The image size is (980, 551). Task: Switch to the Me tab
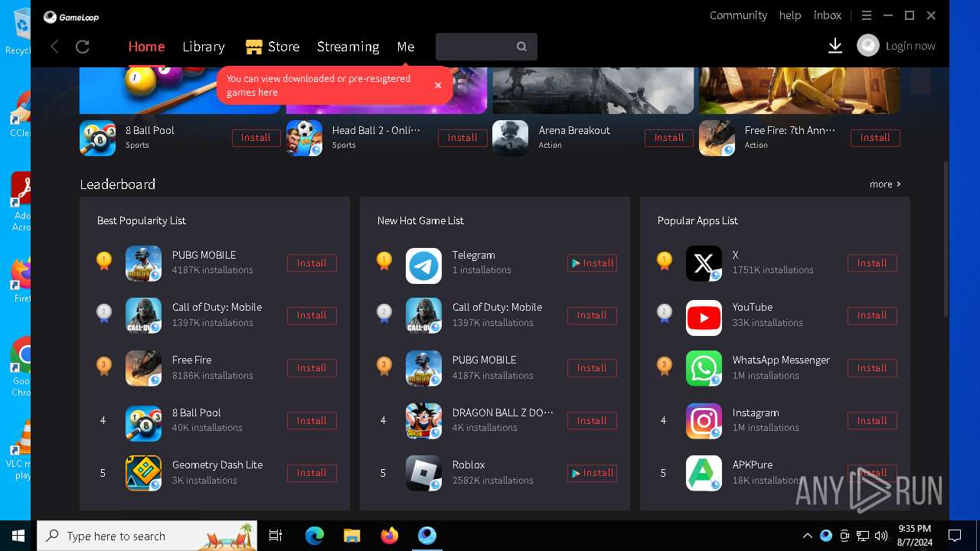point(406,47)
